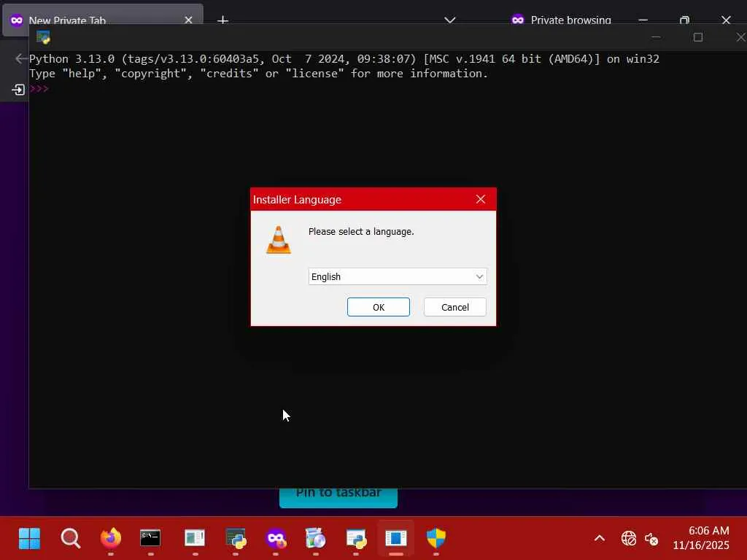Minimize the Firefox browser window

(643, 20)
